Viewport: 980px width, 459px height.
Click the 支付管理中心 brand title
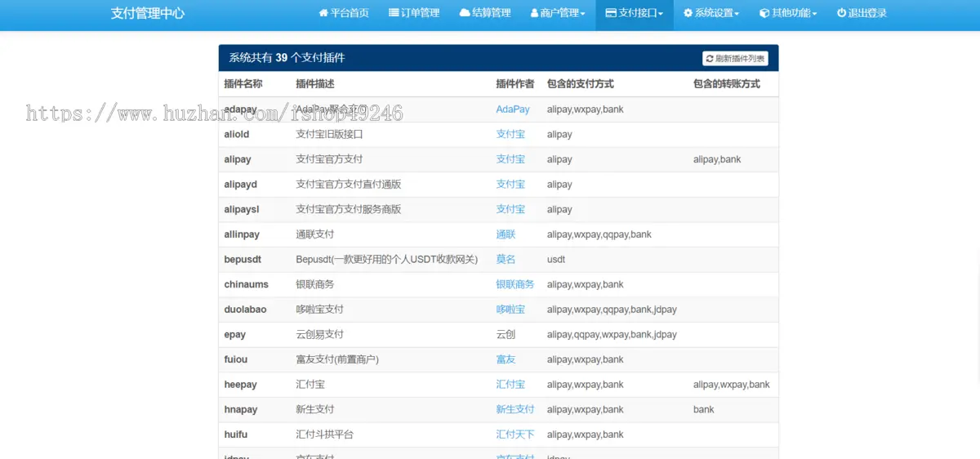point(148,13)
